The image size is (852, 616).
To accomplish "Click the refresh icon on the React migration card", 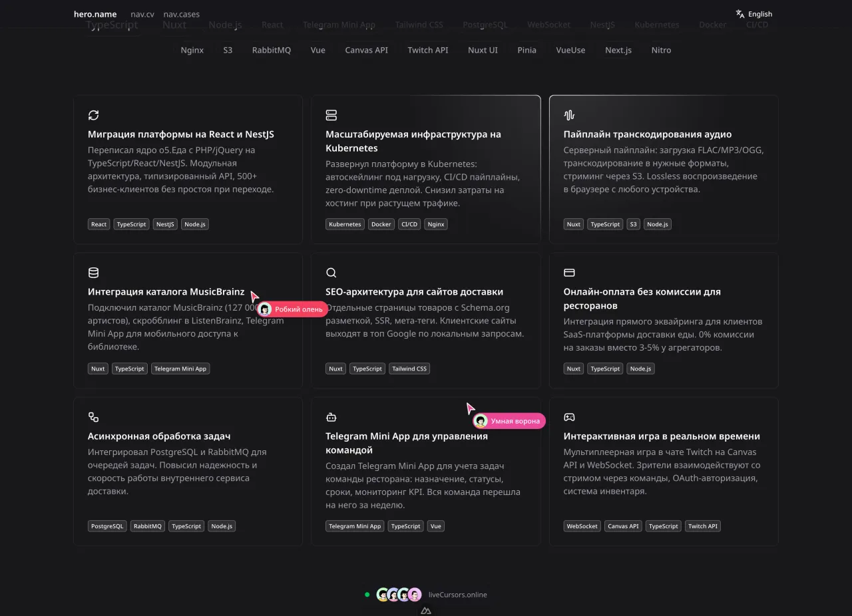I will [93, 115].
